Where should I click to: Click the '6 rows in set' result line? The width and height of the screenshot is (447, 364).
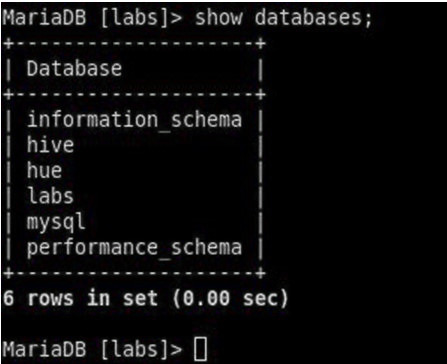(x=80, y=298)
